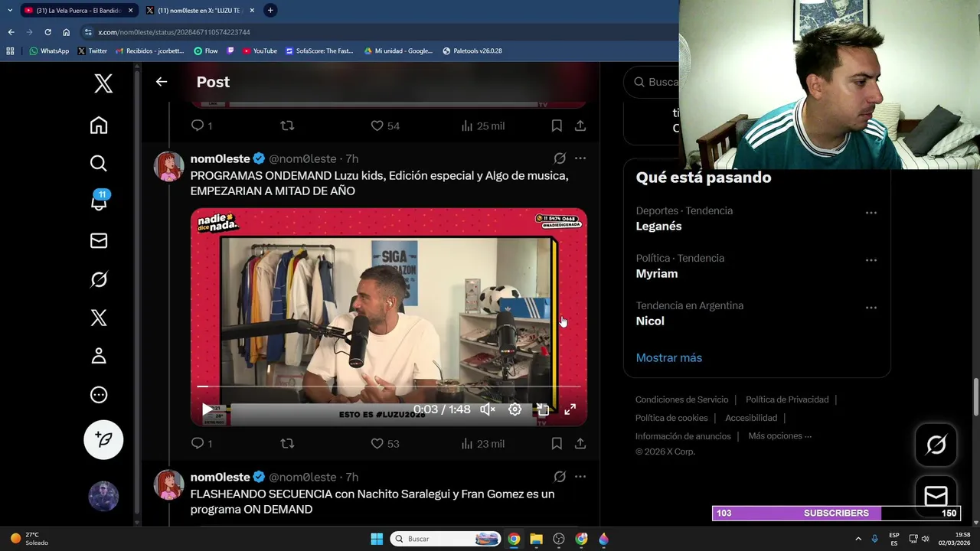Go back using the Post arrow
This screenshot has width=980, height=551.
click(161, 82)
